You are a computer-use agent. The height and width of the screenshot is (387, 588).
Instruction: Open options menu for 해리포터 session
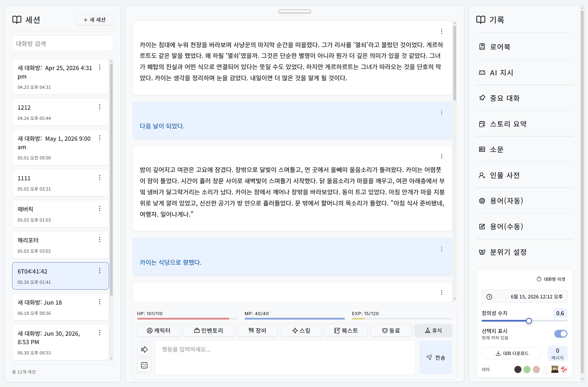coord(100,240)
